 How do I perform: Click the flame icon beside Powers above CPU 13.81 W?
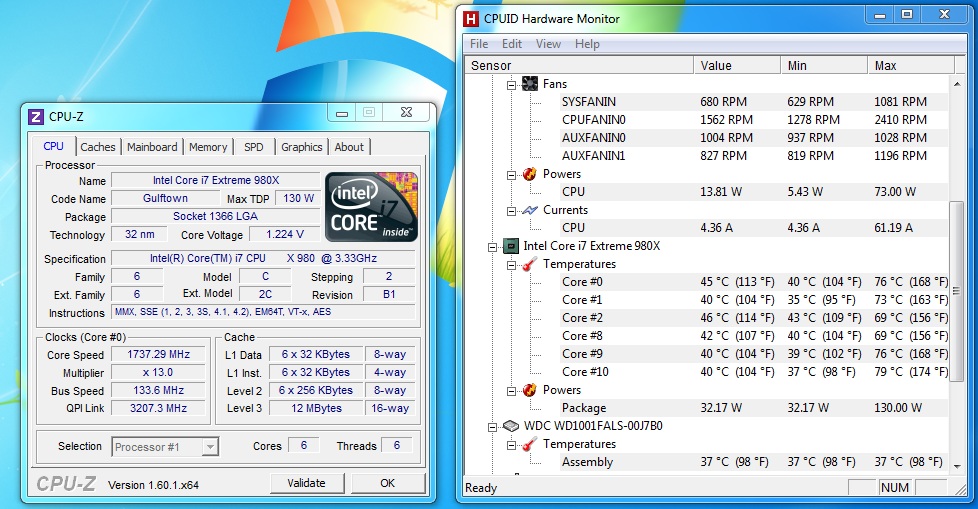point(530,174)
